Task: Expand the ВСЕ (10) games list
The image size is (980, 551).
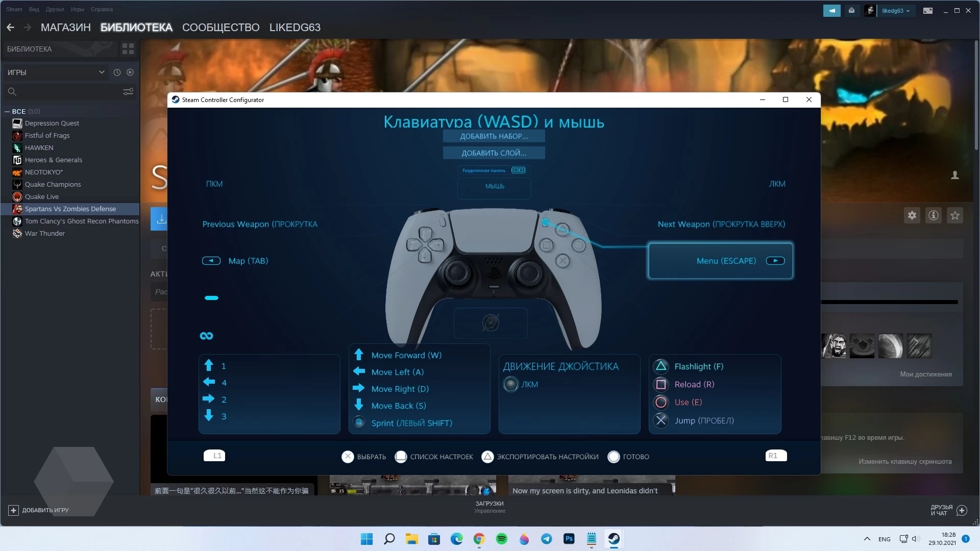Action: coord(8,111)
